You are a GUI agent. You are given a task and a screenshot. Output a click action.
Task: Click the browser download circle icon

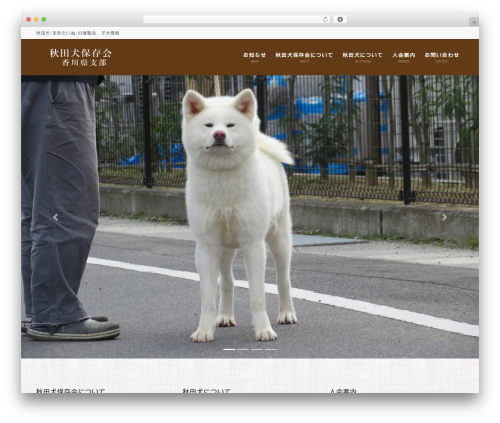340,19
